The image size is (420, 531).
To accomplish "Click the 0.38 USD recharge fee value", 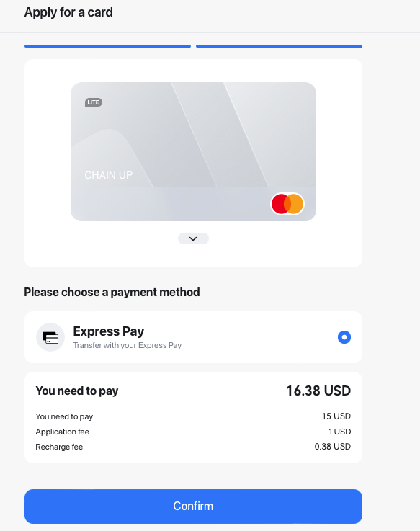I will (x=333, y=447).
